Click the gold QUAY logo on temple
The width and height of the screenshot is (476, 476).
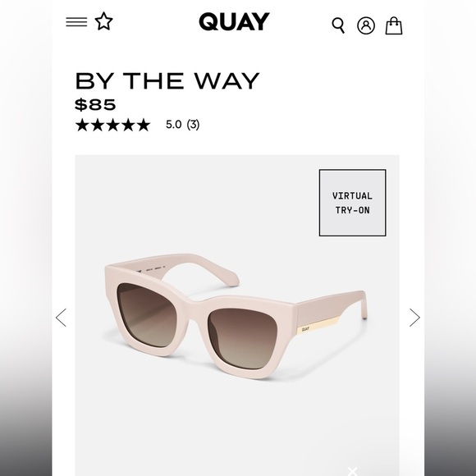[305, 329]
